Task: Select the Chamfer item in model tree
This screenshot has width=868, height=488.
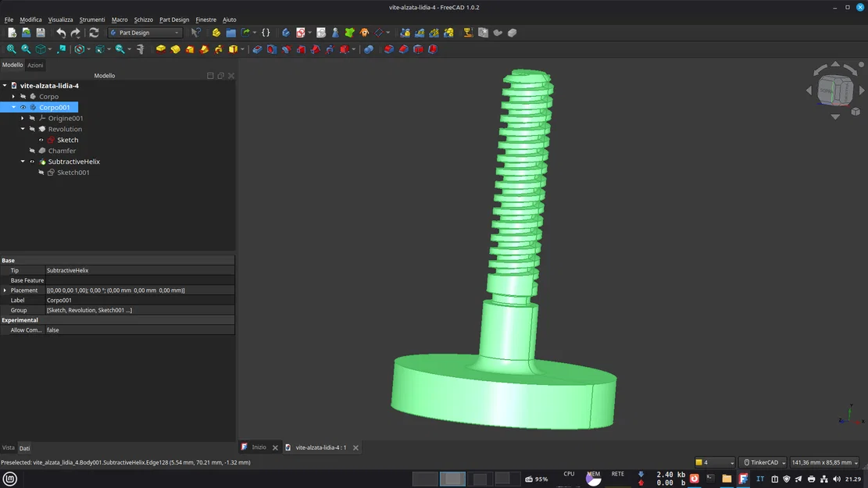Action: coord(62,151)
